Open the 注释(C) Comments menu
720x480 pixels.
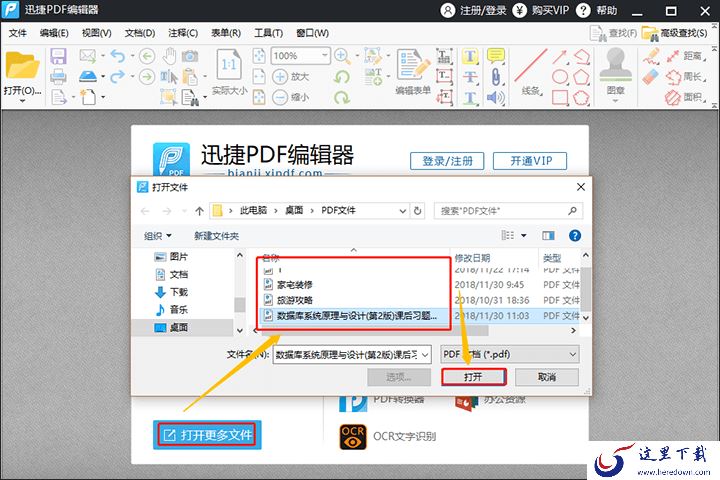[183, 33]
